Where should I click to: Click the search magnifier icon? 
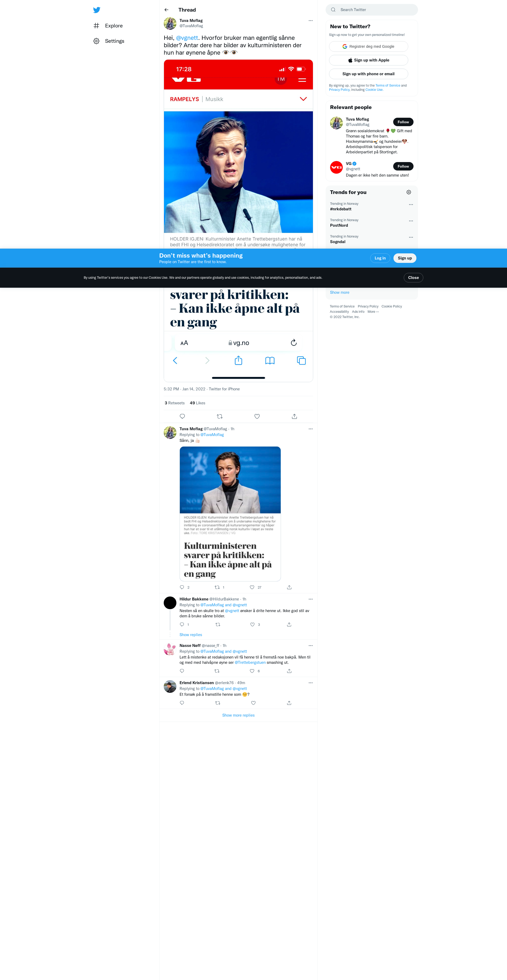coord(334,10)
